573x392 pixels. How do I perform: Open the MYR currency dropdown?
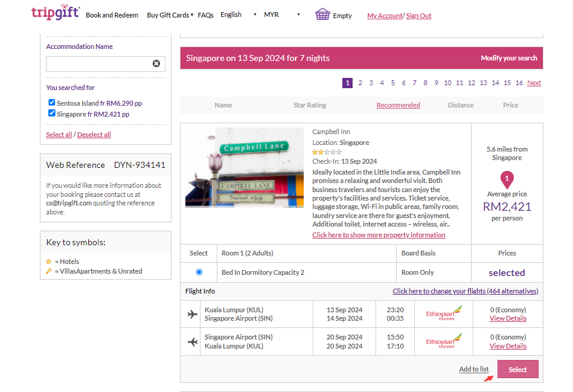pyautogui.click(x=282, y=14)
